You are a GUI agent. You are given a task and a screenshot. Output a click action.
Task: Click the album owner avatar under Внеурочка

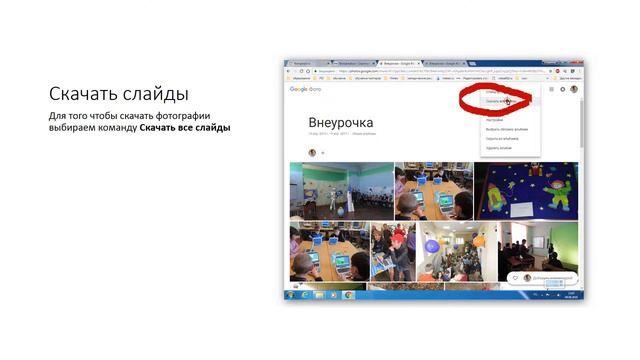pos(312,153)
